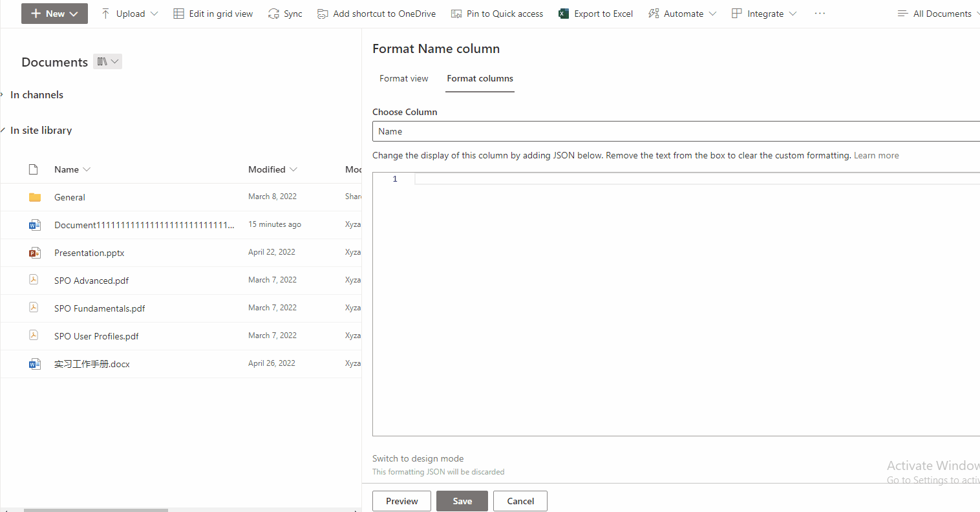The image size is (980, 512).
Task: Click the Edit in grid view icon
Action: click(x=178, y=14)
